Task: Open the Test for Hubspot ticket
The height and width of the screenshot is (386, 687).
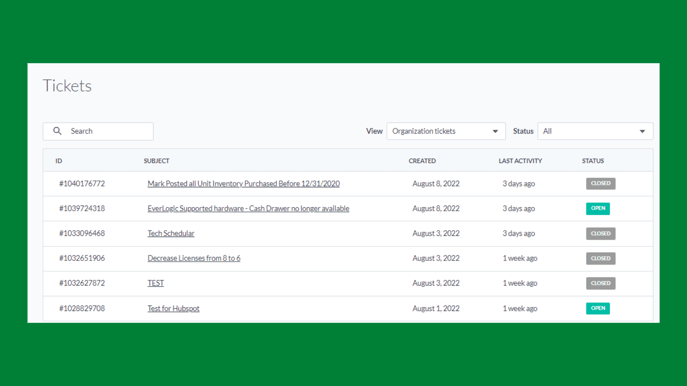Action: tap(174, 308)
